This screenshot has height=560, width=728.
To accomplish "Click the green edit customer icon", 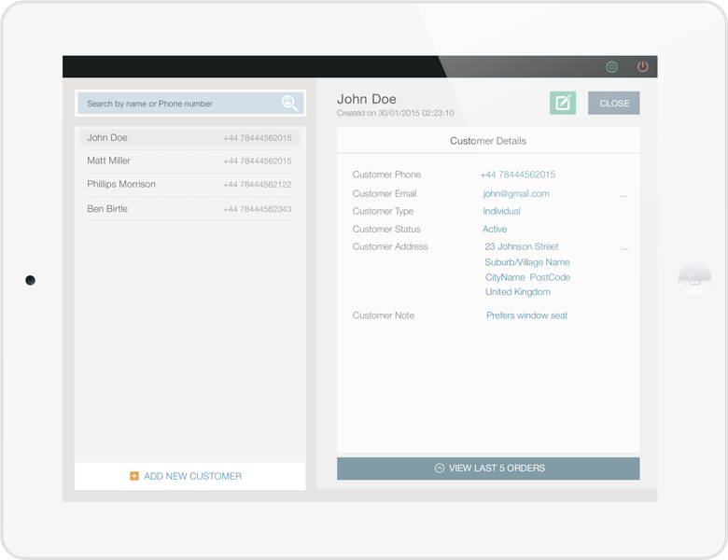I will coord(563,103).
